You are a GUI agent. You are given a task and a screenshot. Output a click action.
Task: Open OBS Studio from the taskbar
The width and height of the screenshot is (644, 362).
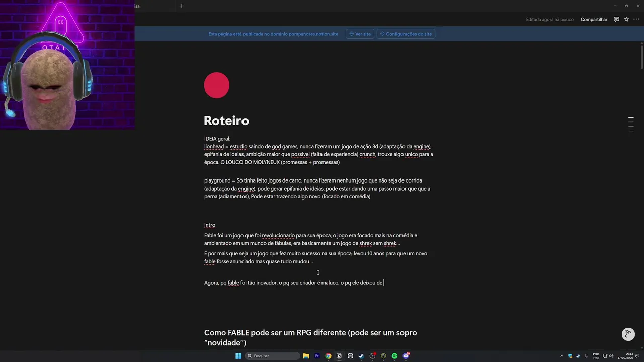[x=372, y=356]
